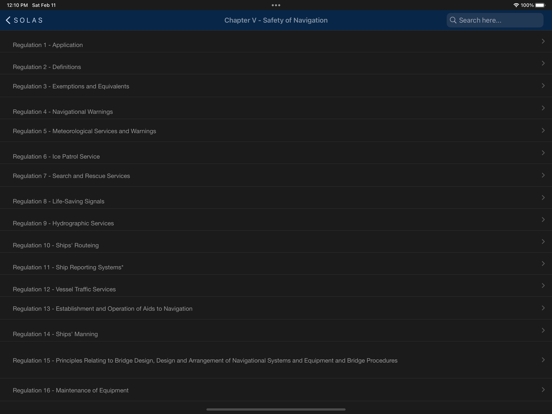
Task: Click the Search here... input field
Action: 495,20
